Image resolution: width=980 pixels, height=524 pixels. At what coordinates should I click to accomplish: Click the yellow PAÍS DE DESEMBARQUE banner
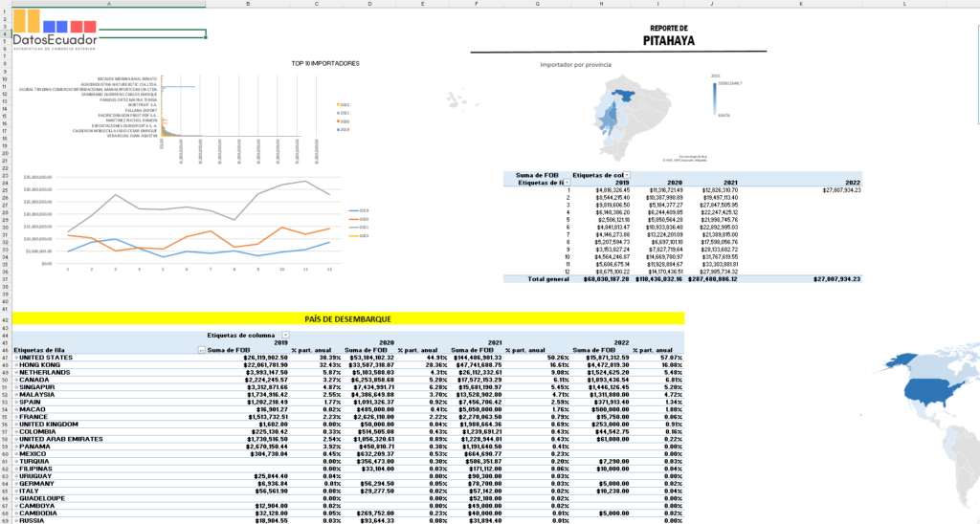pos(348,318)
